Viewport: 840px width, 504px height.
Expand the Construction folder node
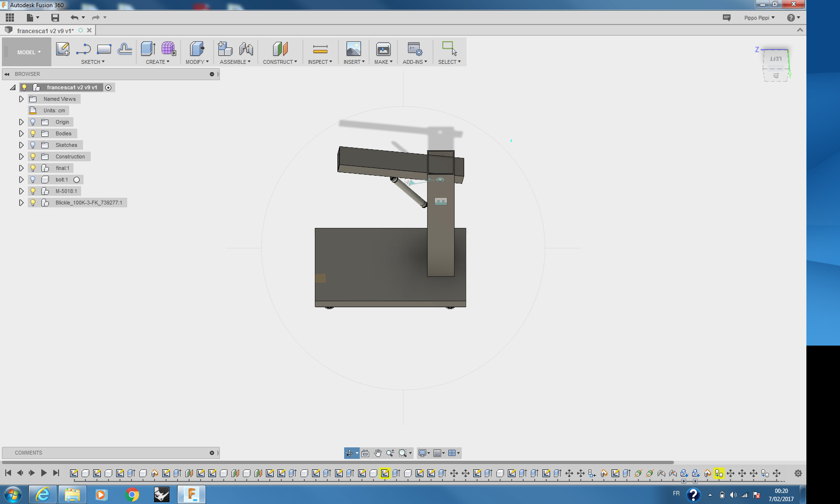pos(21,156)
